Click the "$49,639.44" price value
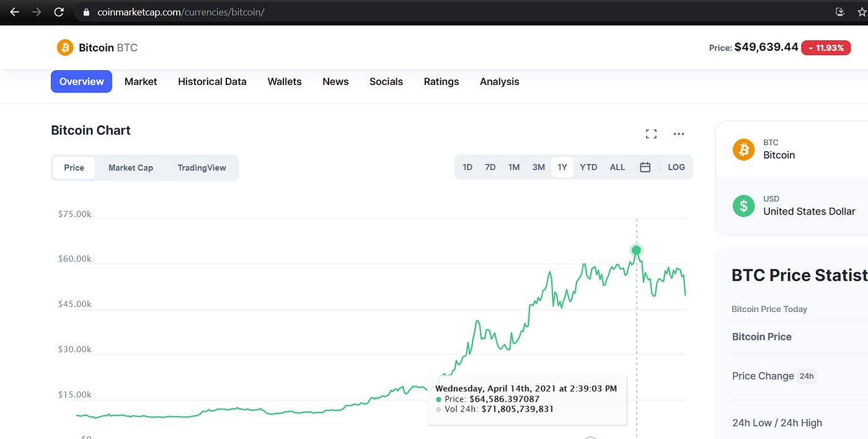Viewport: 868px width, 439px height. pyautogui.click(x=766, y=47)
